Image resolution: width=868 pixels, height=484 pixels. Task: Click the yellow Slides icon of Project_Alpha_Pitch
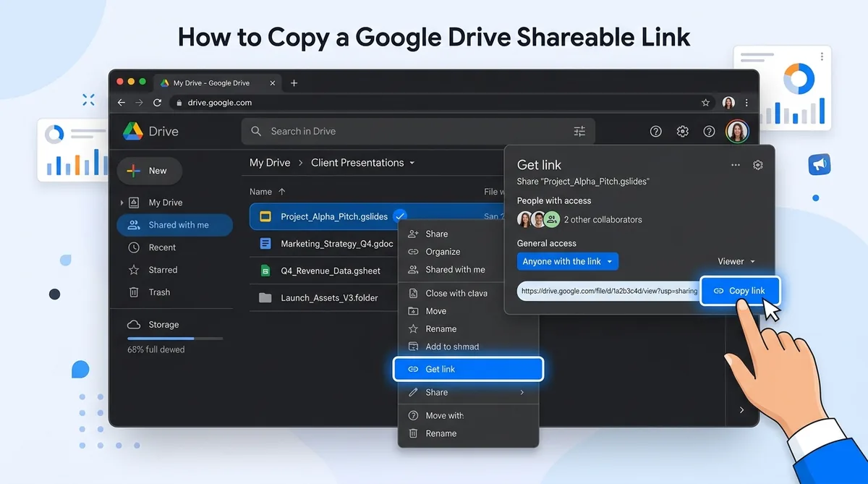pos(265,216)
